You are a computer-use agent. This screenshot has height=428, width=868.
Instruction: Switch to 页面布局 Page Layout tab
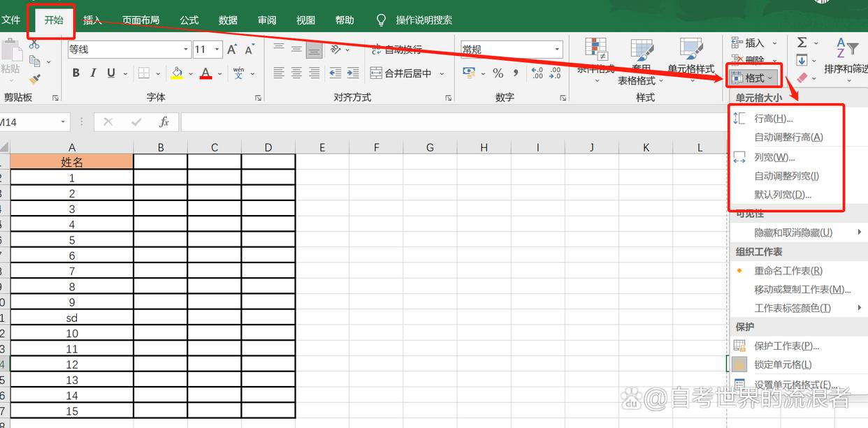[x=140, y=20]
